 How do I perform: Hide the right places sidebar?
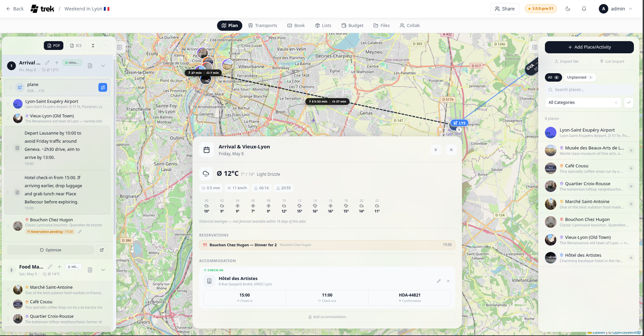point(535,47)
